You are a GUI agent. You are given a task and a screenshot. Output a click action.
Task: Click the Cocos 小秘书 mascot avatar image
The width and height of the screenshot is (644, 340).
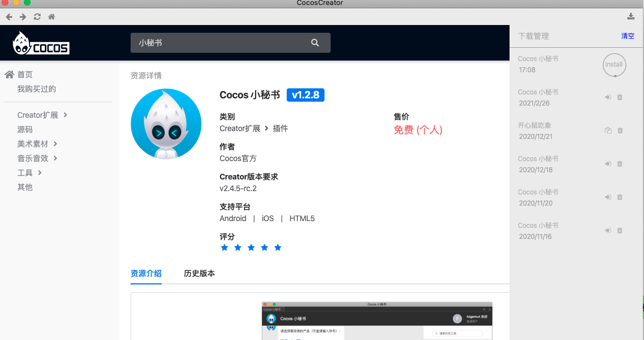point(166,124)
